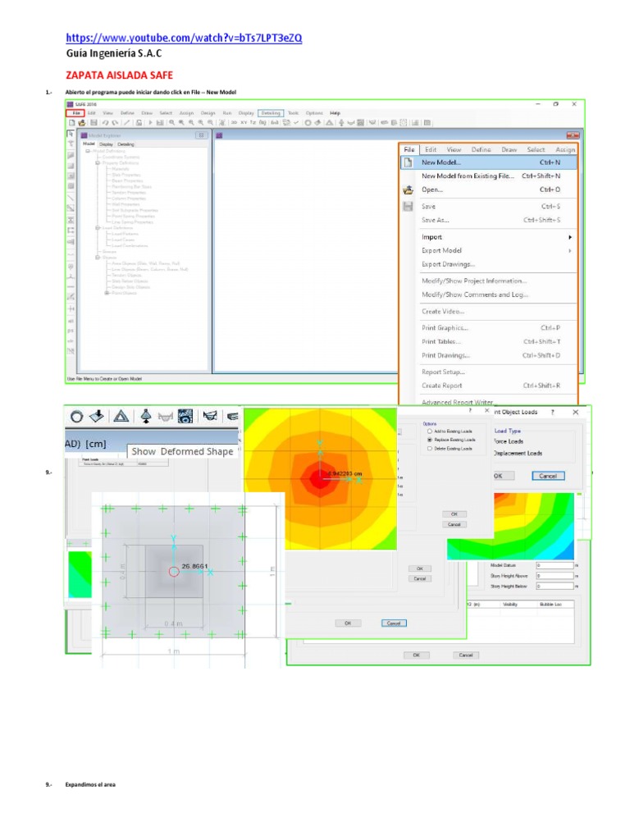Viewport: 630px width, 840px height.
Task: Choose Export Drawings... menu entry
Action: point(488,264)
